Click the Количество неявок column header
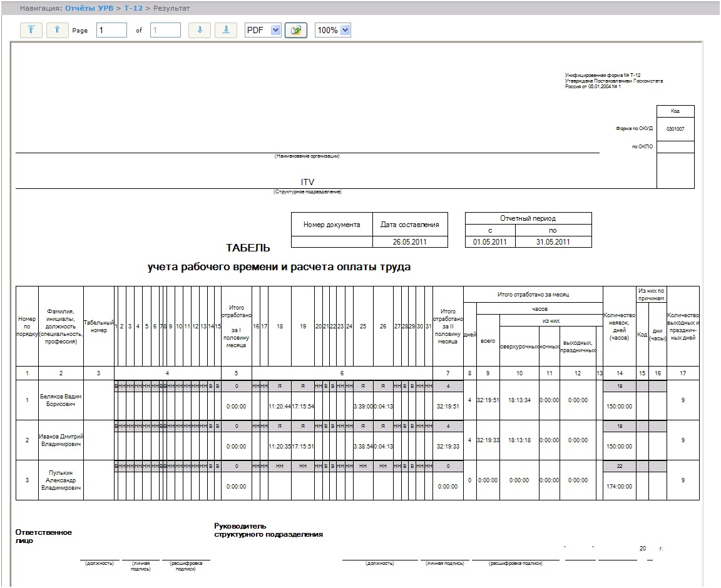This screenshot has width=721, height=588. point(620,327)
